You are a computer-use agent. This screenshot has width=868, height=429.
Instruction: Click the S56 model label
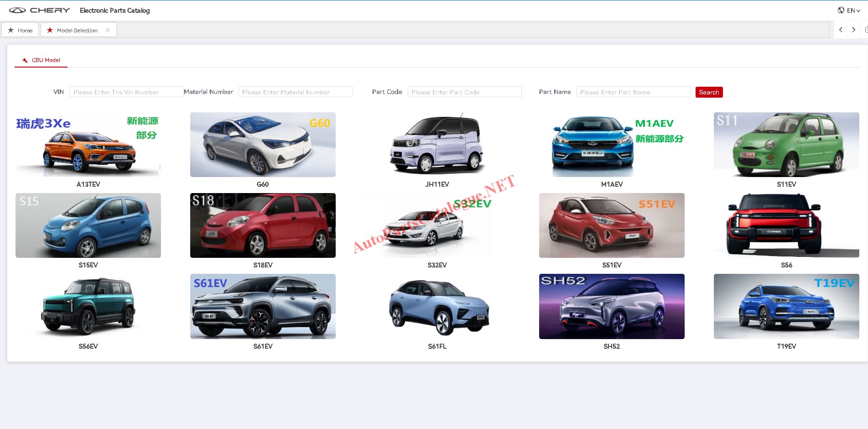[786, 265]
